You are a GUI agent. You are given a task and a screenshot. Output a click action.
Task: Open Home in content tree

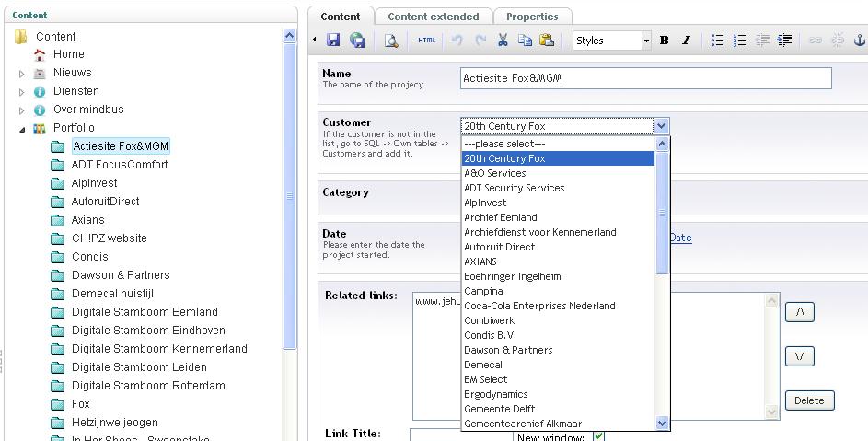click(x=69, y=54)
